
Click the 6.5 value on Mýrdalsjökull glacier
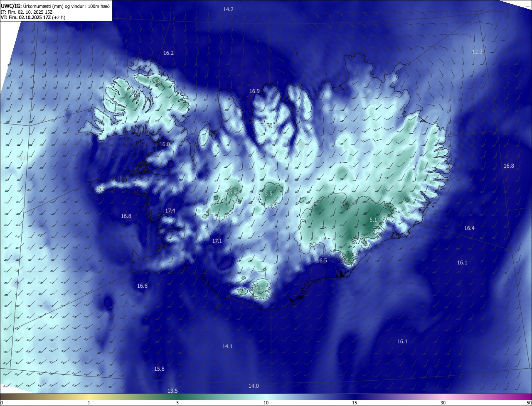click(259, 289)
